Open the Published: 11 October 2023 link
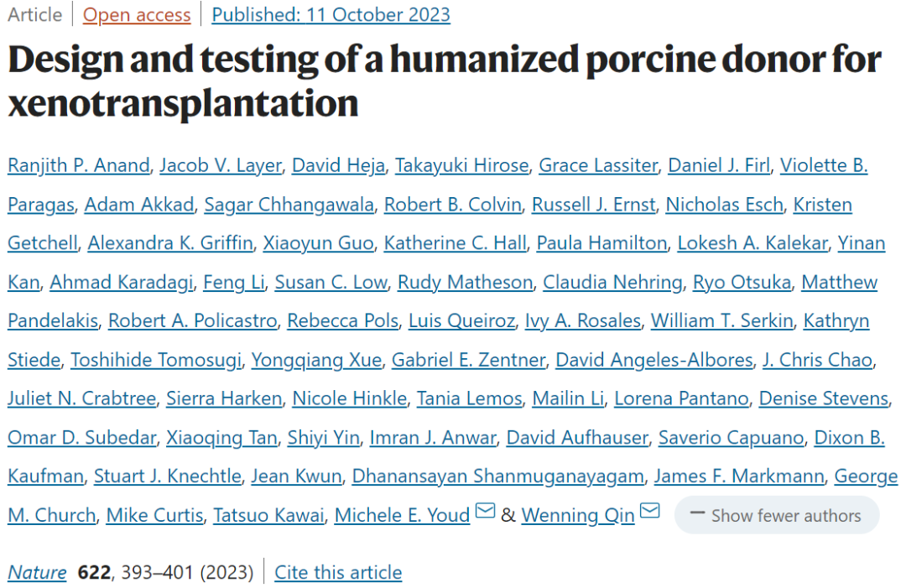The height and width of the screenshot is (588, 906). [x=331, y=14]
